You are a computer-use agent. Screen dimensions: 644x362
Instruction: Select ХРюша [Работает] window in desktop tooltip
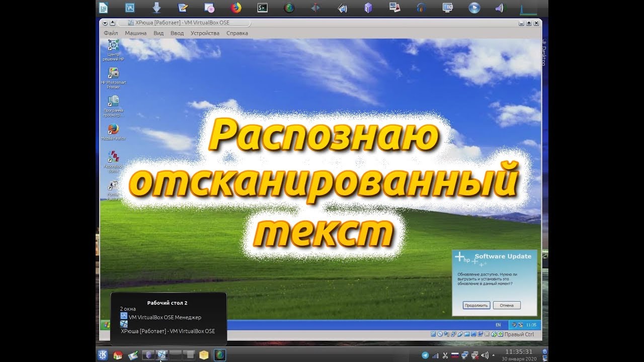[168, 331]
